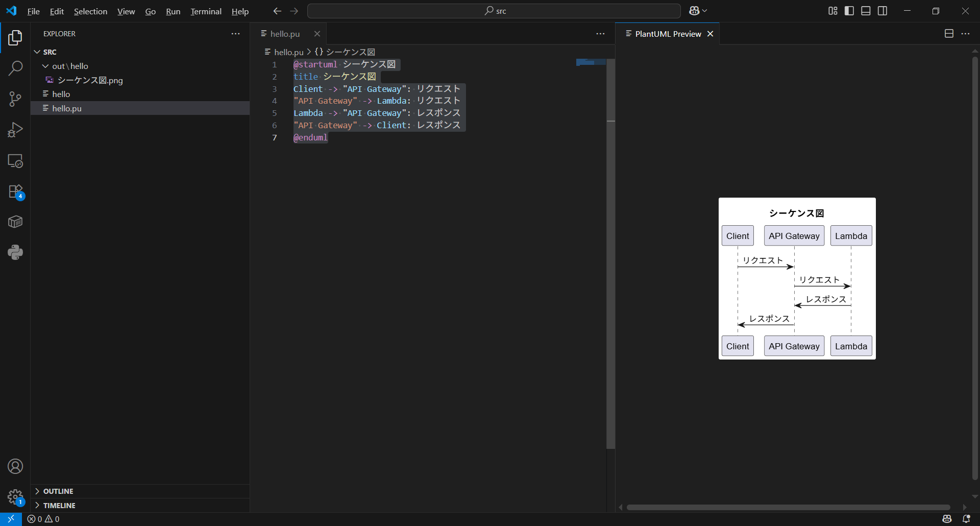980x526 pixels.
Task: Expand the OUTLINE section
Action: (58, 491)
